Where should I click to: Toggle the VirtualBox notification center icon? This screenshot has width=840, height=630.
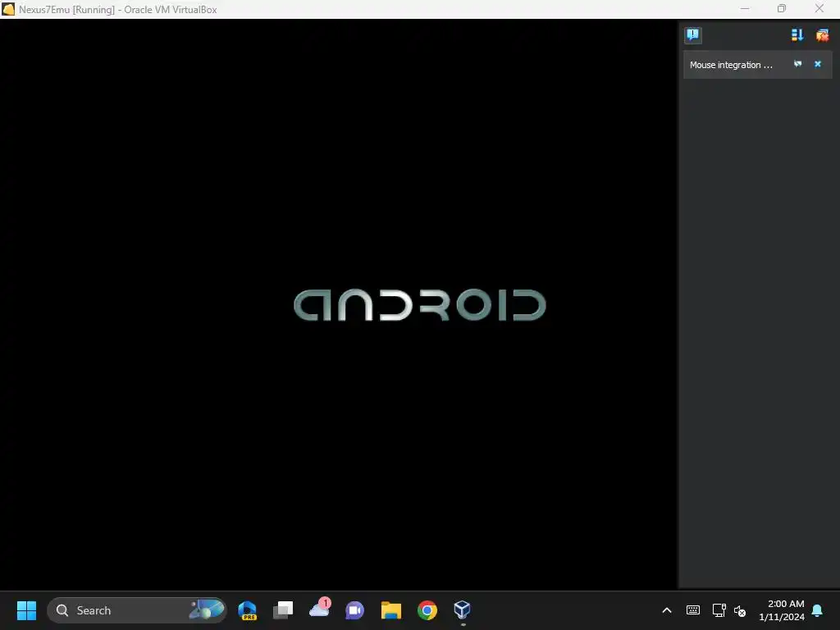692,35
